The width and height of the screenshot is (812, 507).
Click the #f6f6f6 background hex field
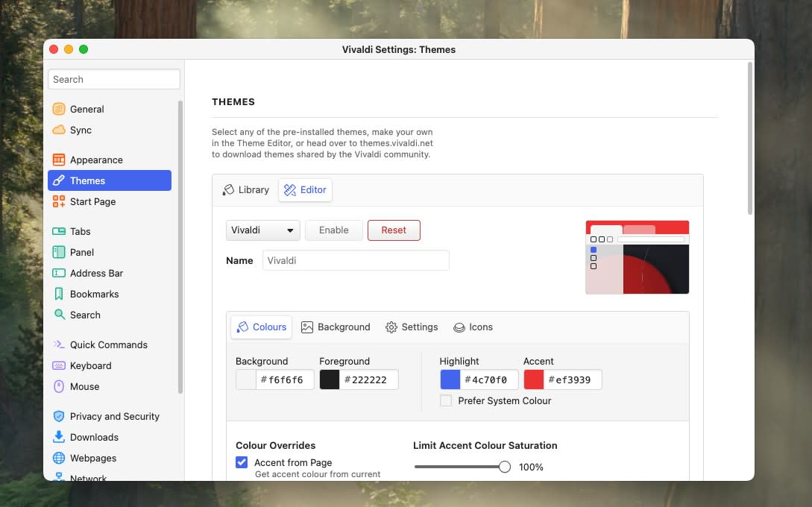pos(285,380)
